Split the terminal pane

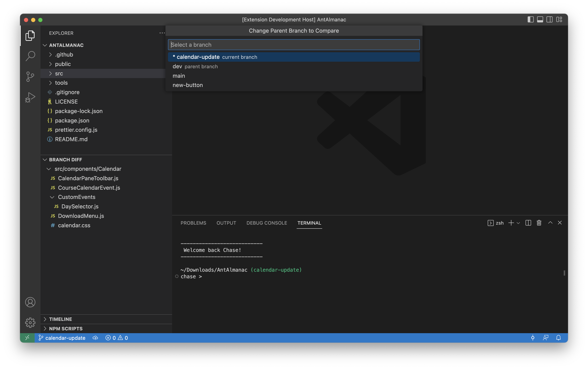(x=528, y=223)
